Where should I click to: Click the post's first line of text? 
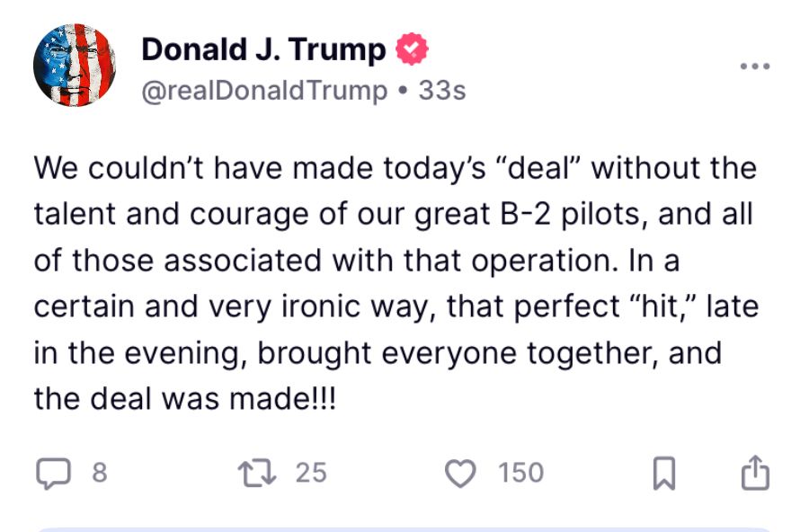click(x=396, y=168)
